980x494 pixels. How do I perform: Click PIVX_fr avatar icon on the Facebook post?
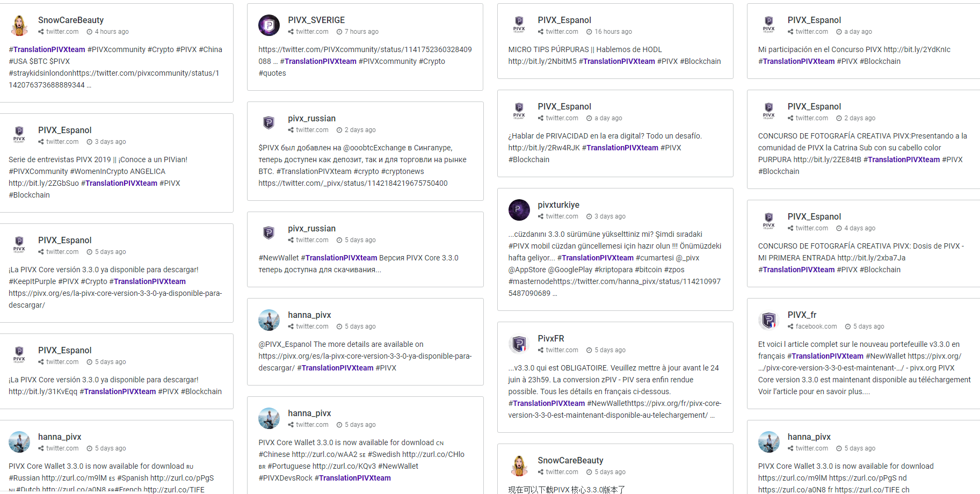[x=768, y=320]
